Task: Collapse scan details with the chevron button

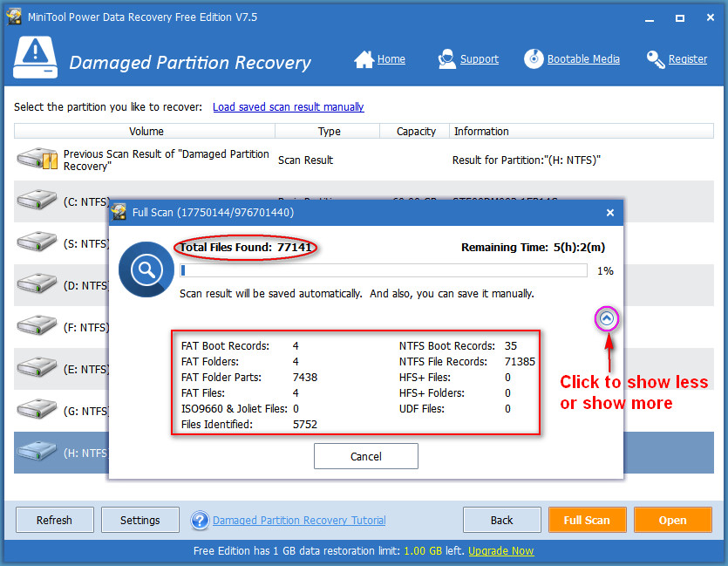Action: click(x=606, y=318)
